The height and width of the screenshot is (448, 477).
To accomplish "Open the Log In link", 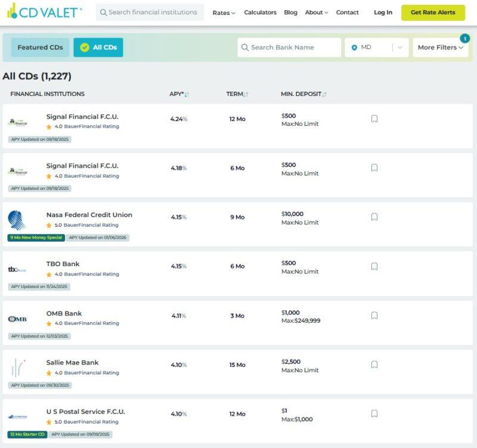I will (383, 13).
